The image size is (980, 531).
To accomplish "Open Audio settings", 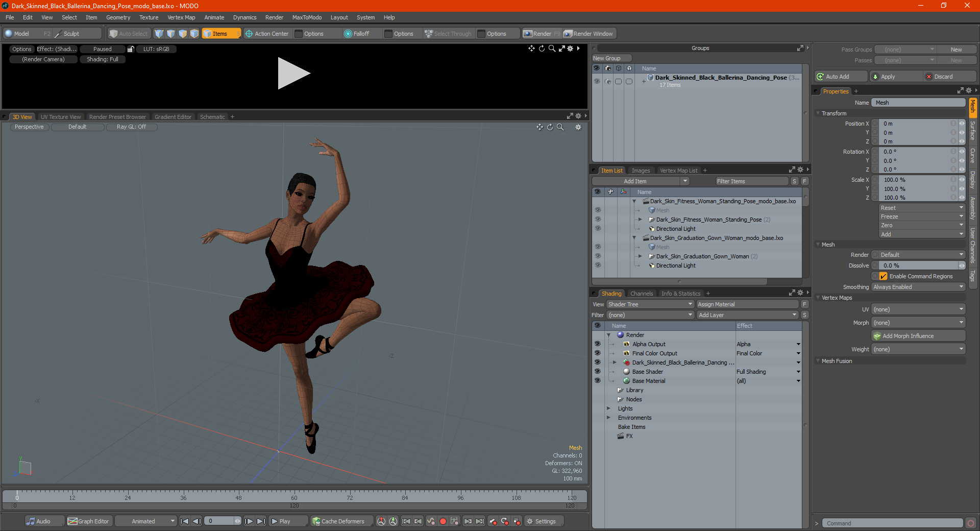I will tap(45, 521).
